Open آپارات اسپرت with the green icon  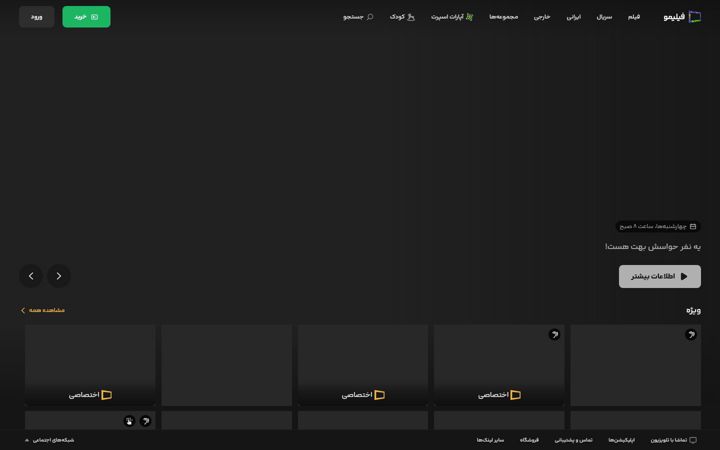452,17
